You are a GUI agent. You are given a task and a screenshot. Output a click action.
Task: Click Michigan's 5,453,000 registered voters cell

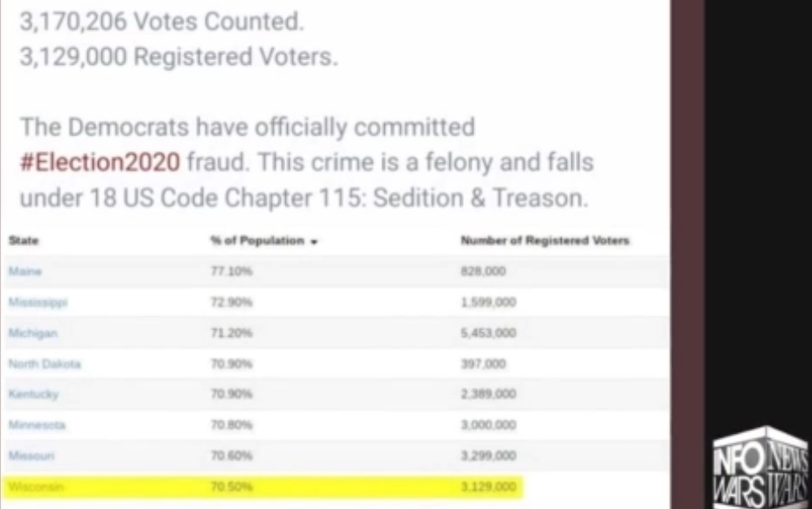coord(488,333)
